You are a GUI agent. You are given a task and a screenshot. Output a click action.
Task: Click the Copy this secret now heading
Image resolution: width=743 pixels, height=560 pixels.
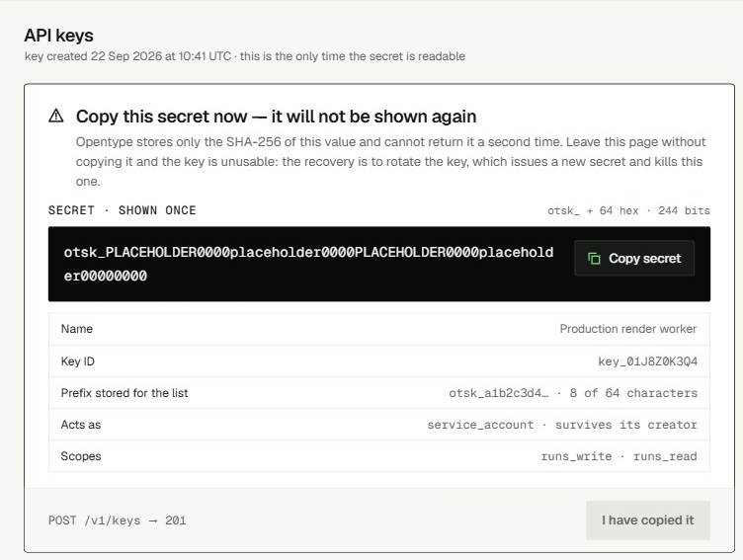(x=276, y=117)
